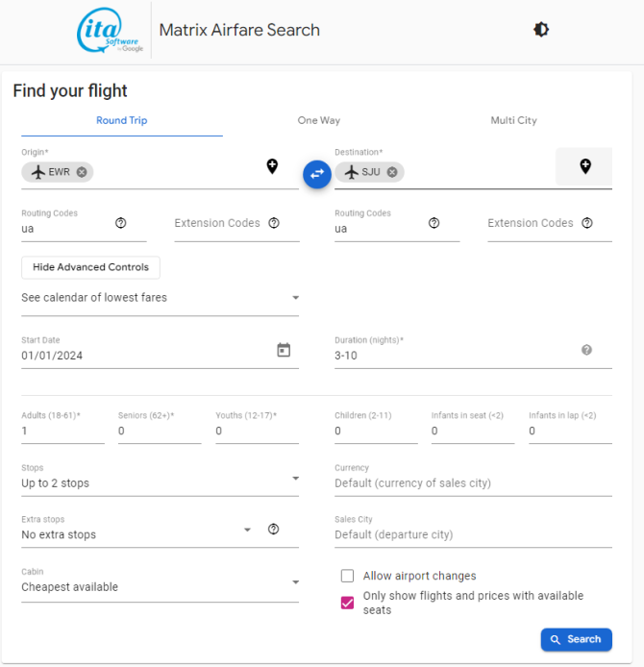Show help for Extra stops

click(x=274, y=529)
